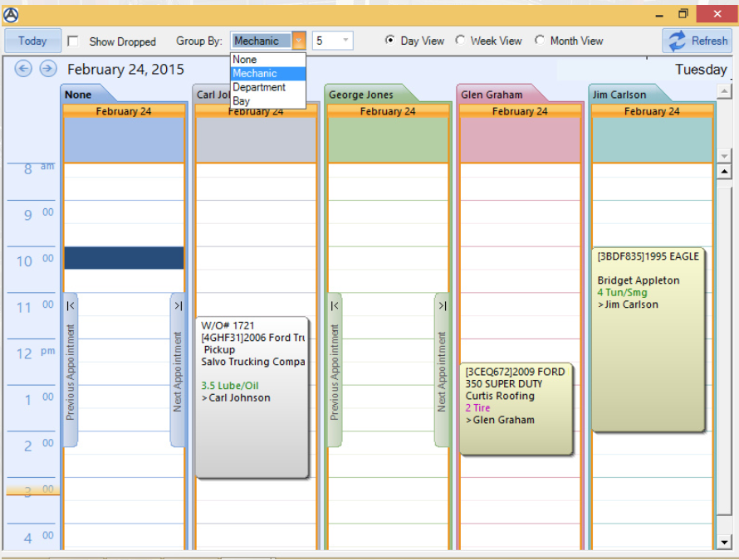Select the Glen Graham tab
This screenshot has width=739, height=560.
[497, 95]
